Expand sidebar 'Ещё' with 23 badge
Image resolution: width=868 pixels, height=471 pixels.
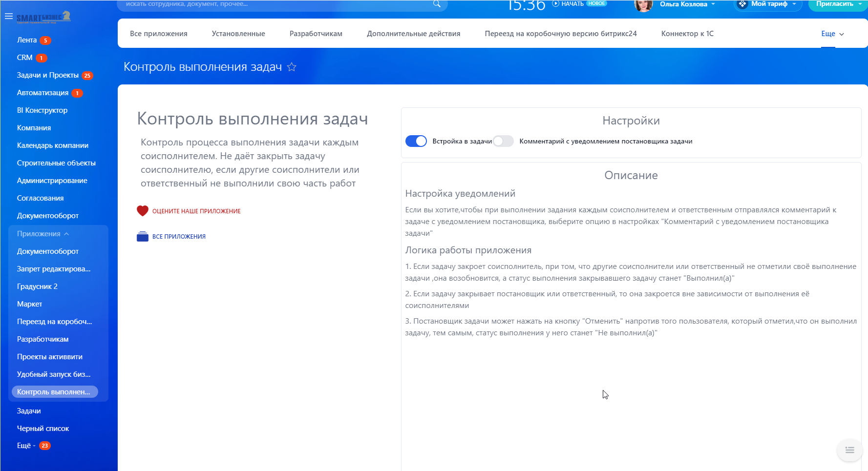(x=26, y=446)
